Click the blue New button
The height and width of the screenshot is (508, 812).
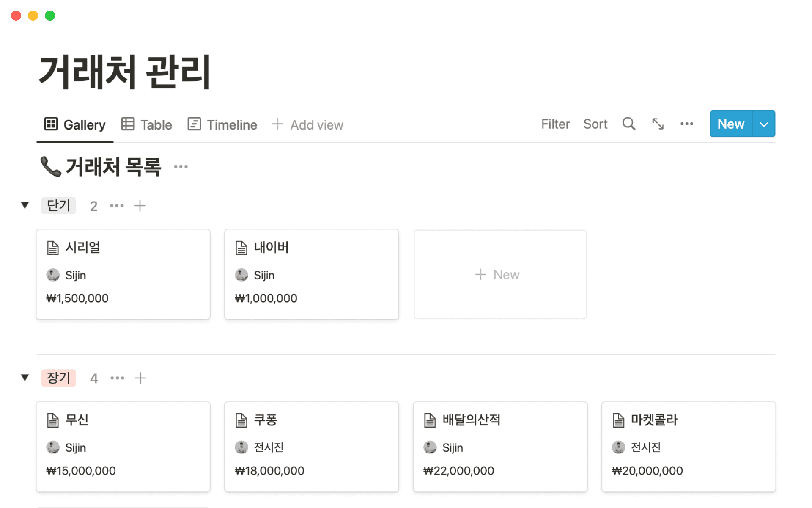pos(731,124)
